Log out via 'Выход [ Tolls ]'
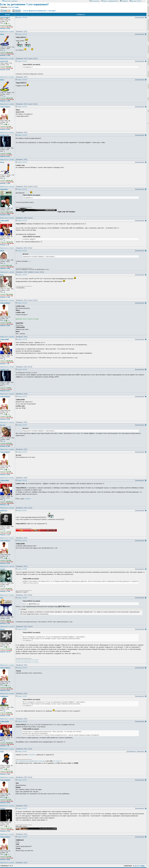 136,1
